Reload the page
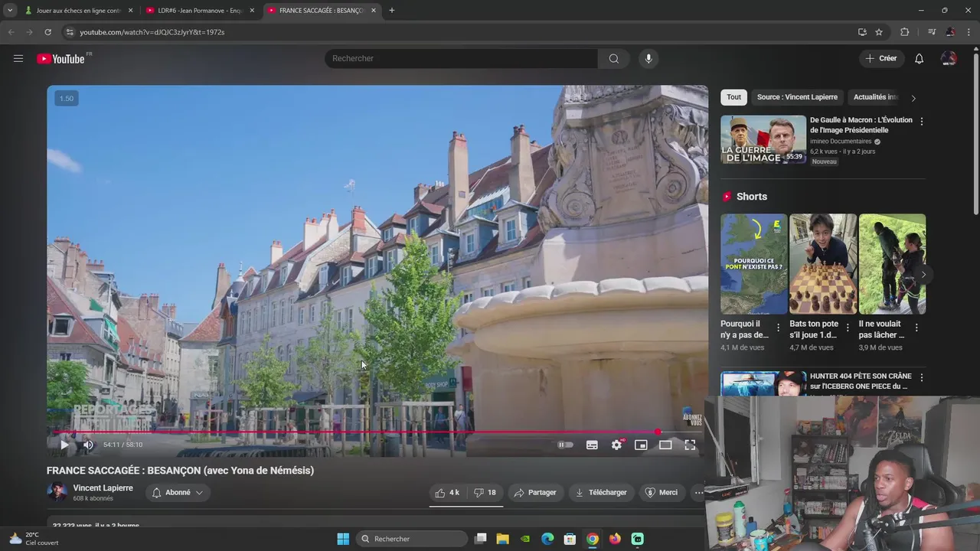This screenshot has height=551, width=980. [x=47, y=32]
